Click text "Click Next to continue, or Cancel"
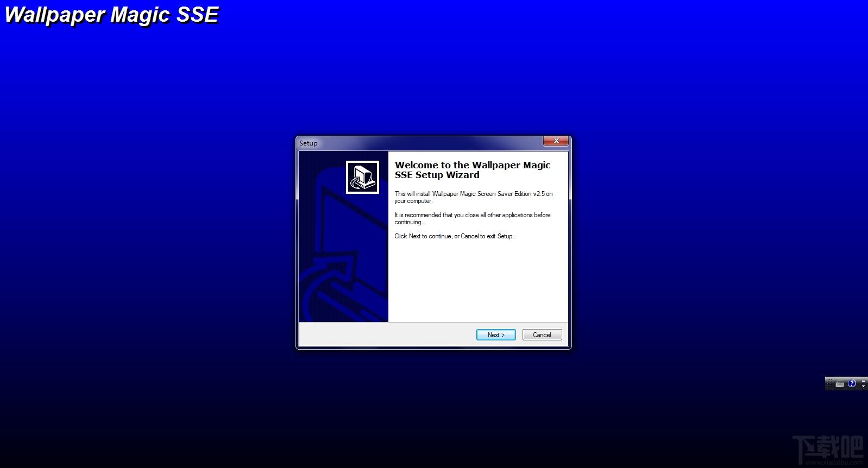The height and width of the screenshot is (468, 868). 437,236
